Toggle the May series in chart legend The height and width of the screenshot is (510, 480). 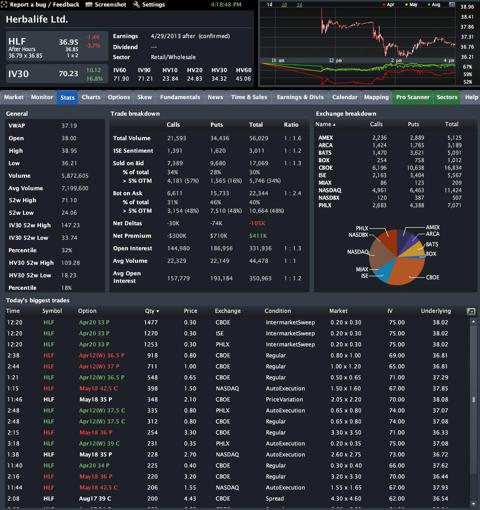[411, 5]
